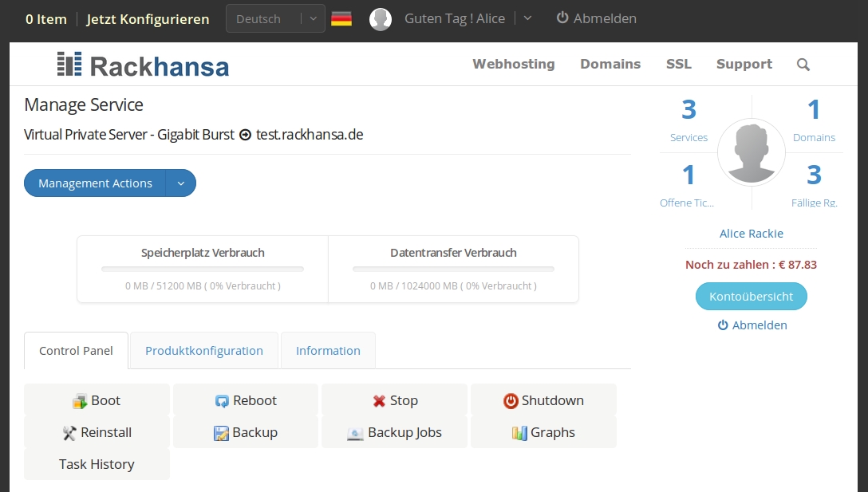
Task: Click the Alice Rackie name link
Action: [x=752, y=234]
